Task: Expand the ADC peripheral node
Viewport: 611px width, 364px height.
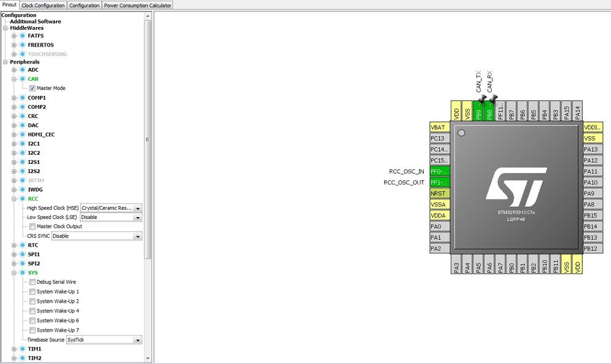Action: click(14, 70)
